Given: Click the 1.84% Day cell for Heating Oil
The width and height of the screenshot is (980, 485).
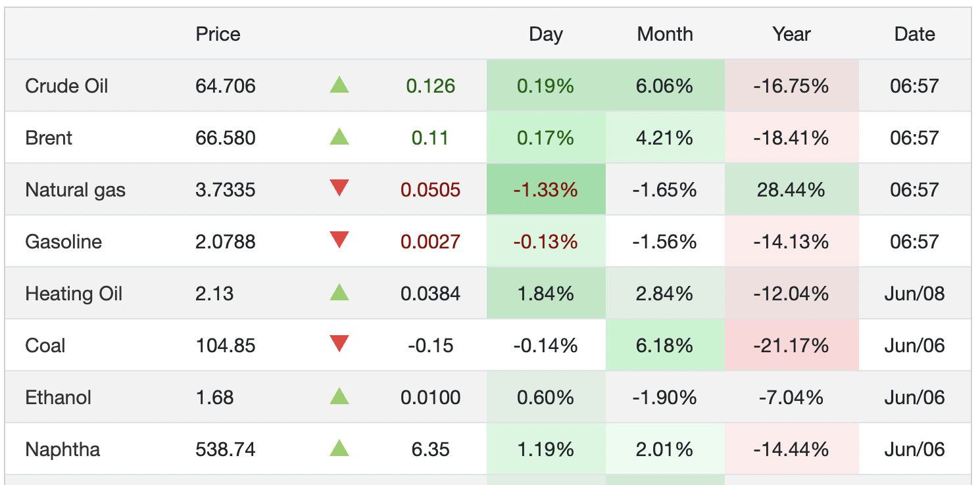Looking at the screenshot, I should 545,294.
